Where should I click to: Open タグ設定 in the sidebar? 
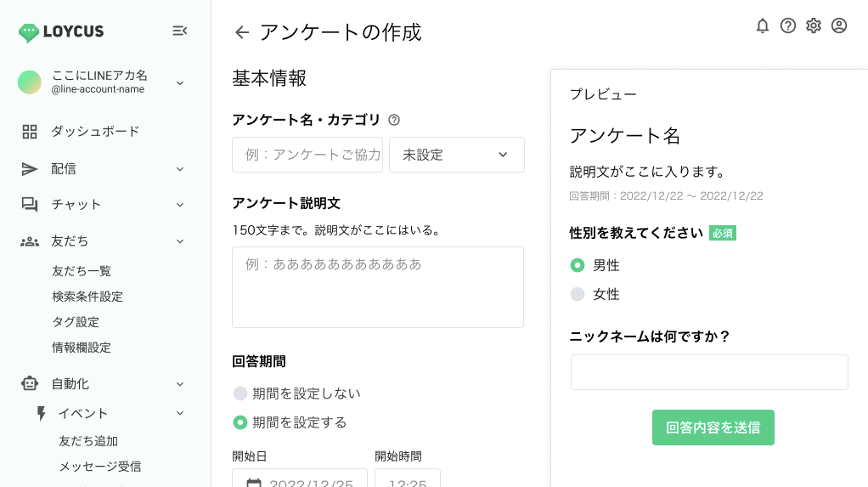coord(76,322)
